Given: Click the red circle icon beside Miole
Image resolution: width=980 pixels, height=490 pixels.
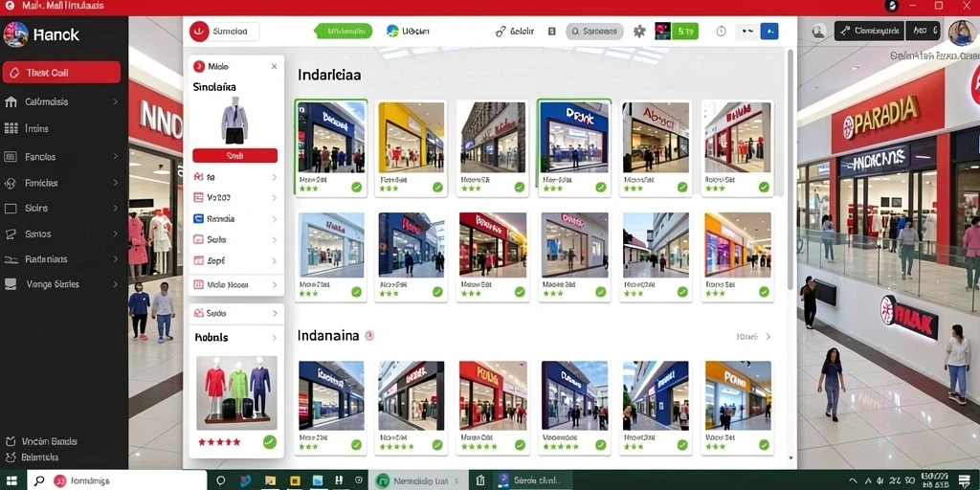Looking at the screenshot, I should click(x=199, y=66).
